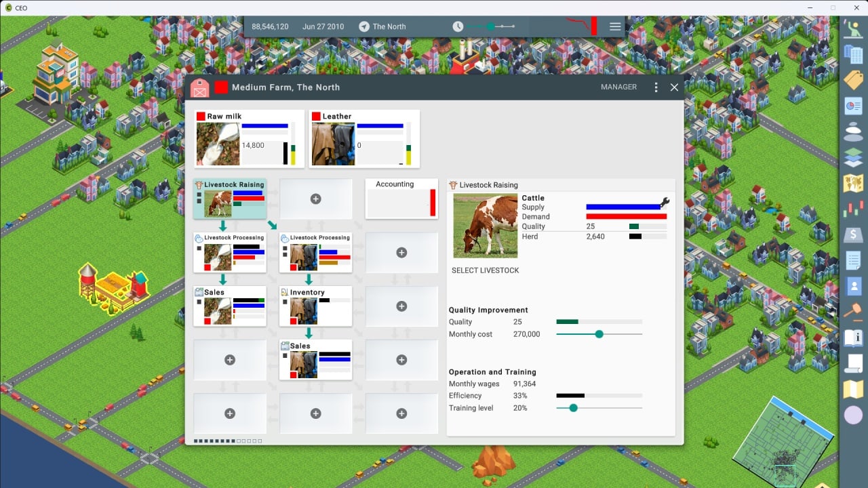The width and height of the screenshot is (868, 488).
Task: Open the world map sidebar icon
Action: click(852, 183)
